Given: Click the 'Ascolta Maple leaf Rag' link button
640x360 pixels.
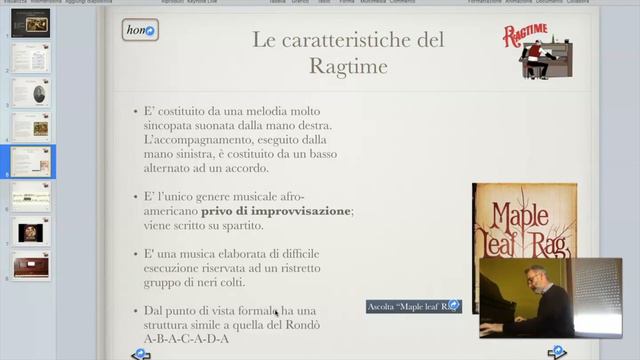Looking at the screenshot, I should point(413,307).
